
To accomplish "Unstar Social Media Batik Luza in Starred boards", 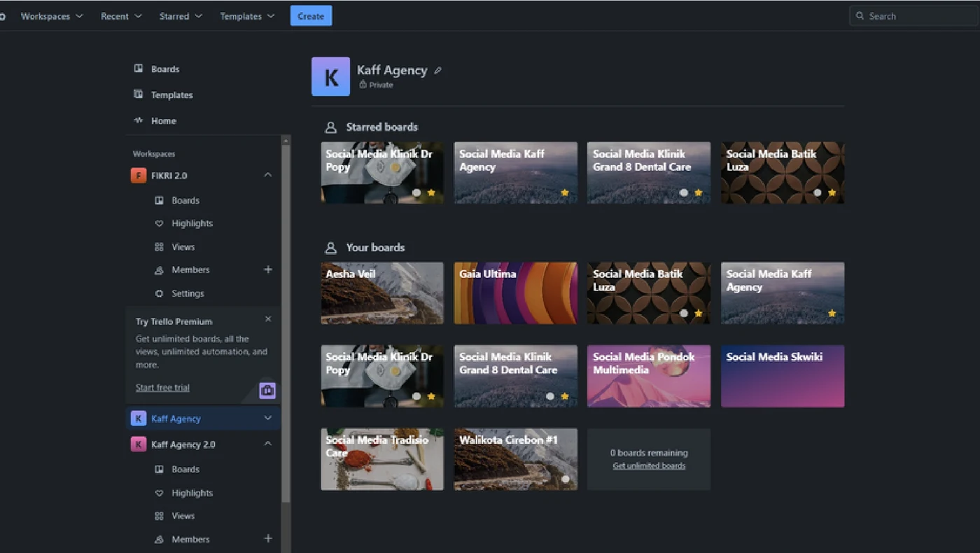I will 832,192.
